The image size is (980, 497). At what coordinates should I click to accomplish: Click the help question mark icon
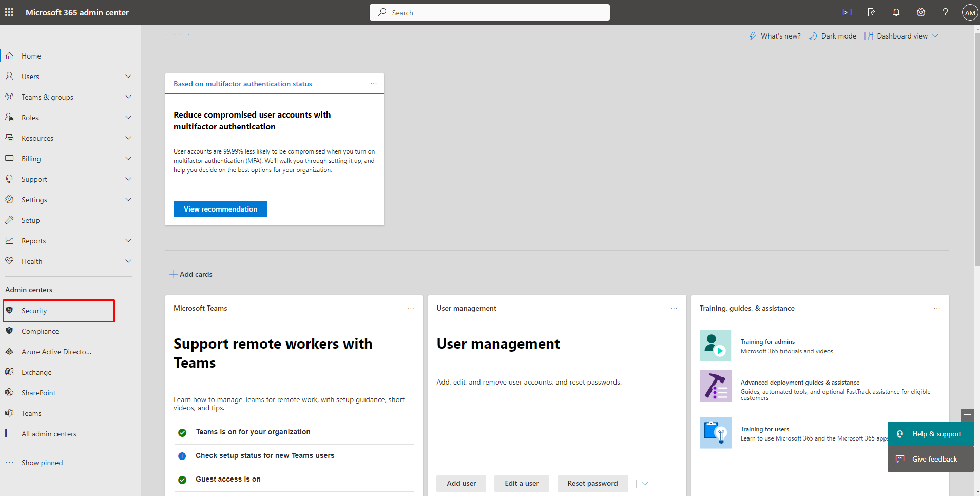point(945,12)
